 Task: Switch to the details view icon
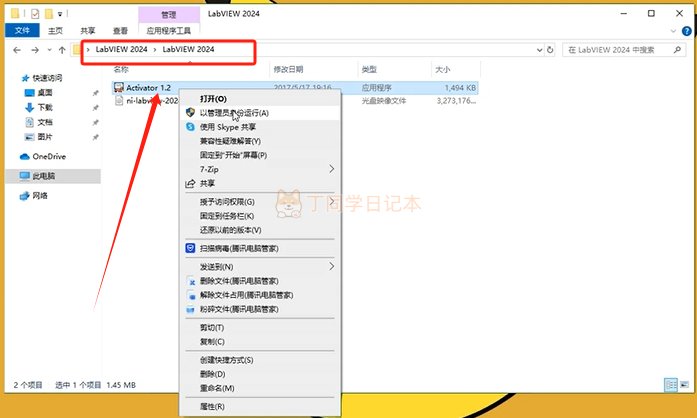[x=671, y=385]
